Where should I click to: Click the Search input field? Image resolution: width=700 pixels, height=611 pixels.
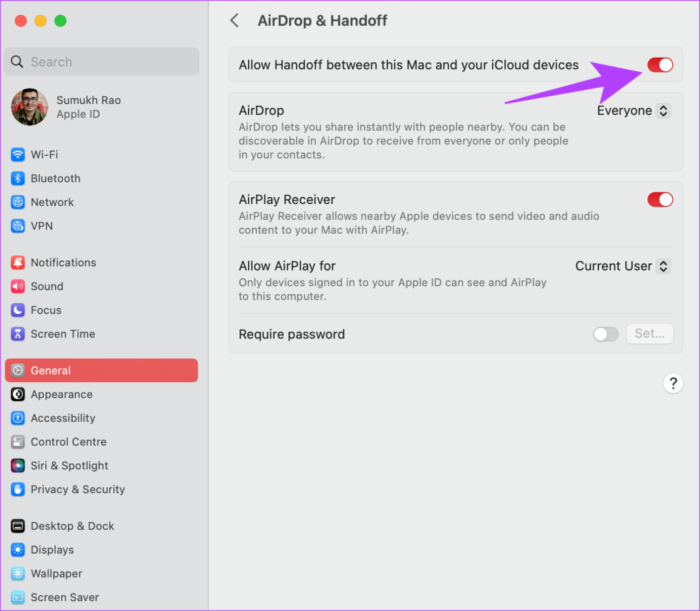(101, 61)
